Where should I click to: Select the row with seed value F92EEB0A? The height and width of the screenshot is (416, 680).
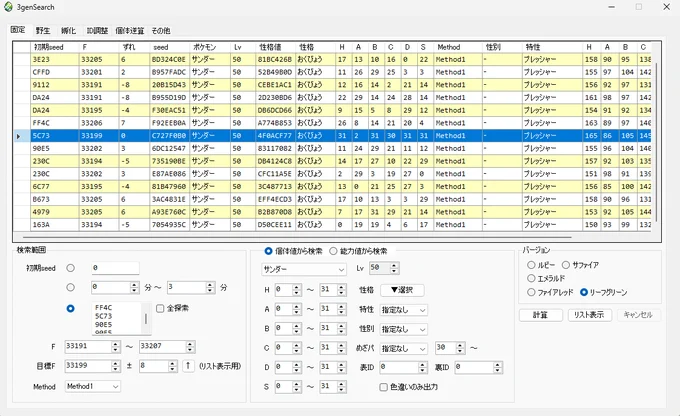point(332,123)
